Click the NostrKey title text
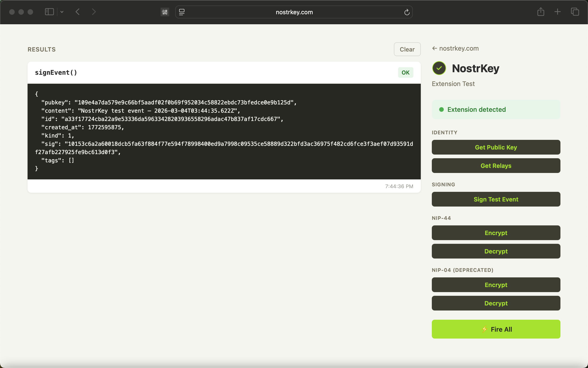The width and height of the screenshot is (588, 368). [475, 68]
